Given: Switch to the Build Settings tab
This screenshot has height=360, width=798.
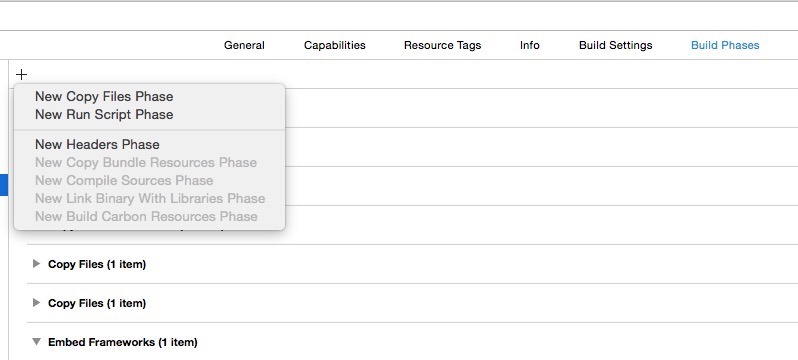Looking at the screenshot, I should pyautogui.click(x=616, y=45).
